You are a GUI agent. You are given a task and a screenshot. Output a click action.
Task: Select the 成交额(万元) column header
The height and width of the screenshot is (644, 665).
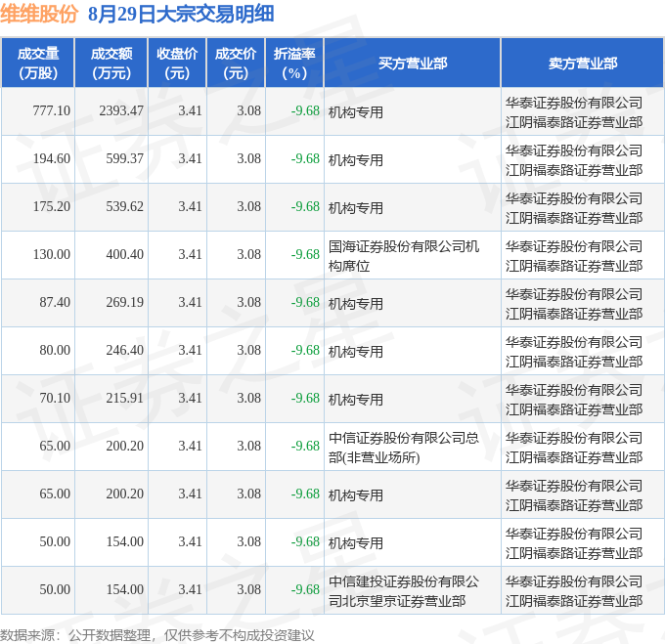pyautogui.click(x=111, y=64)
